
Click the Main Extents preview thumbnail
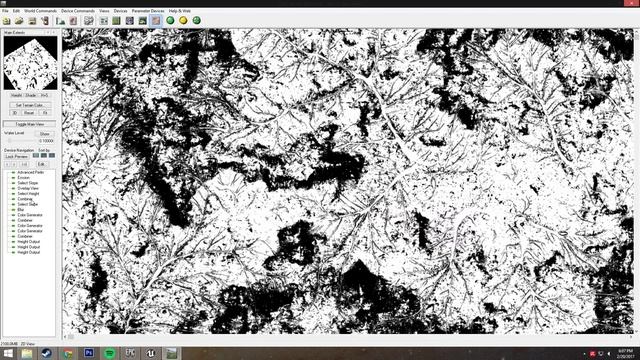coord(30,63)
